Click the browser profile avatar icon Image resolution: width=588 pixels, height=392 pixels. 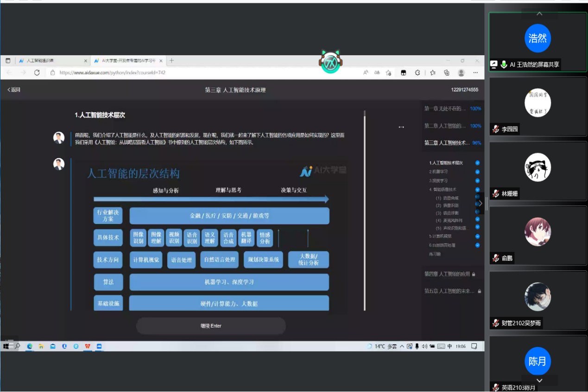point(461,73)
